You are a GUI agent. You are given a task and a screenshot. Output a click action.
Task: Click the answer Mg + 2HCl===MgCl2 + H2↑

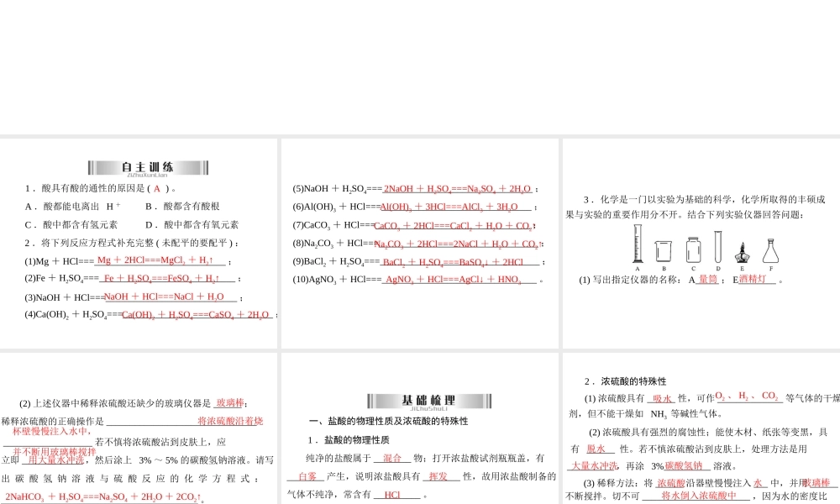[x=155, y=260]
